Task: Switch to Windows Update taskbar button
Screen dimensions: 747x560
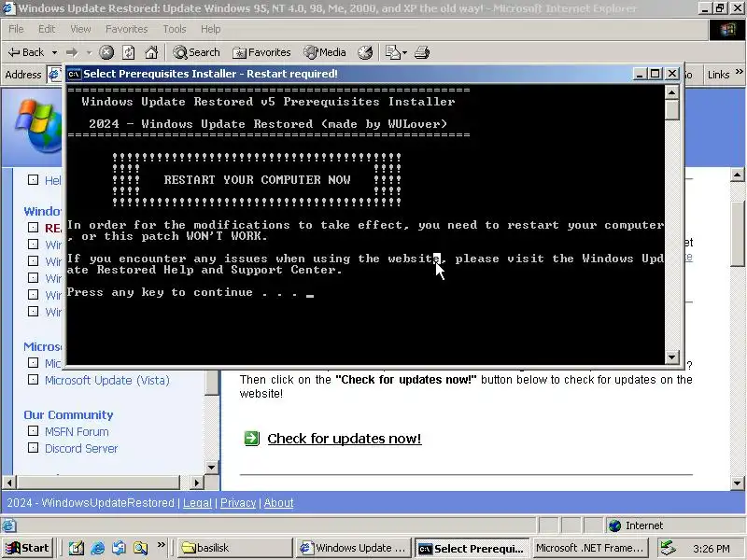Action: (x=353, y=548)
